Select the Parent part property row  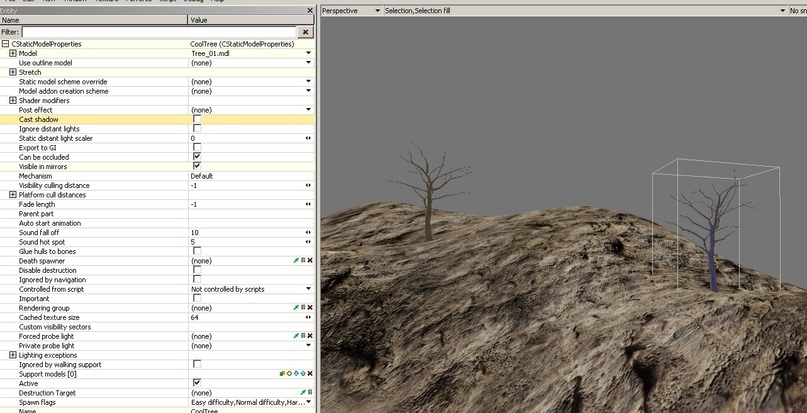click(157, 214)
